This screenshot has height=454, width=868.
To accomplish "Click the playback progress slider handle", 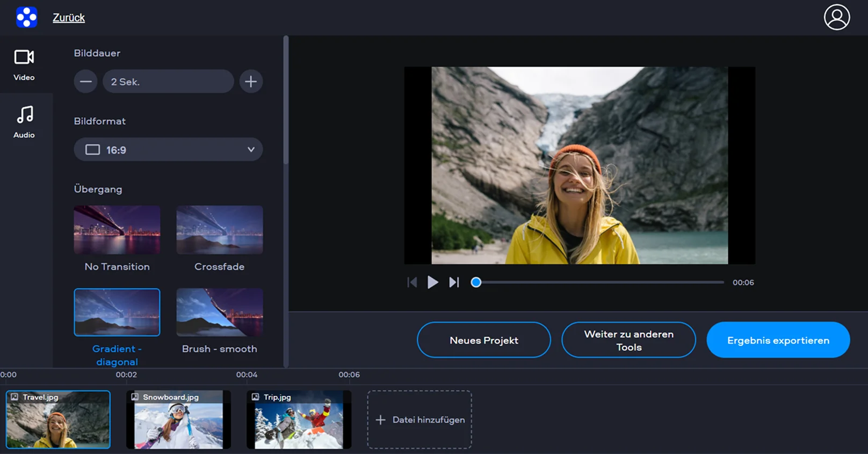I will pyautogui.click(x=476, y=282).
